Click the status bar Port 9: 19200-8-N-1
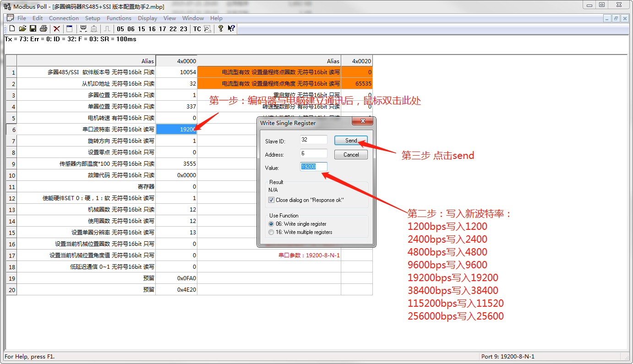Image resolution: width=633 pixels, height=364 pixels. pyautogui.click(x=508, y=356)
